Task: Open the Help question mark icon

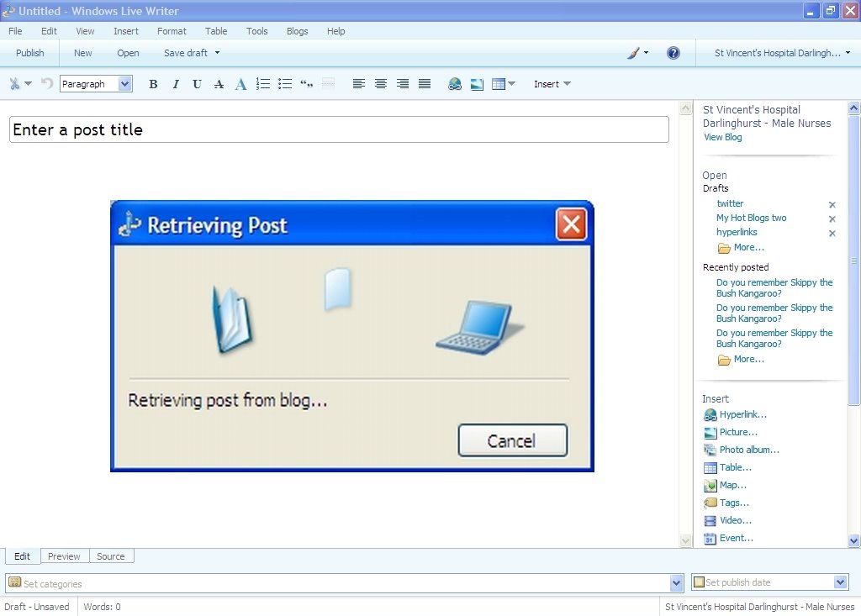Action: coord(673,53)
